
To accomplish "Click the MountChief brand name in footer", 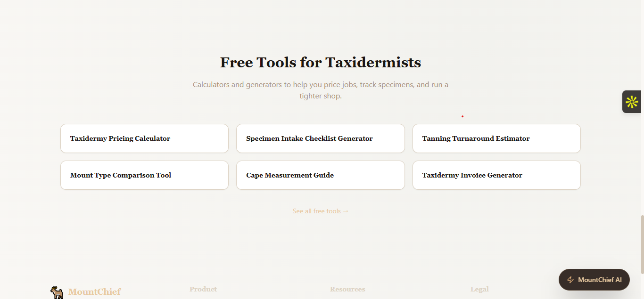I will [95, 292].
